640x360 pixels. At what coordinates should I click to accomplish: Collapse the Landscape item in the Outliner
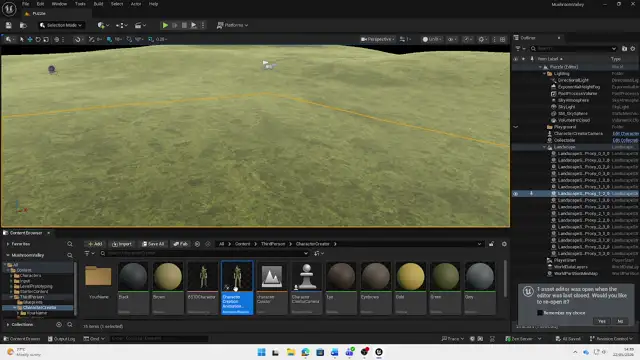click(x=544, y=147)
